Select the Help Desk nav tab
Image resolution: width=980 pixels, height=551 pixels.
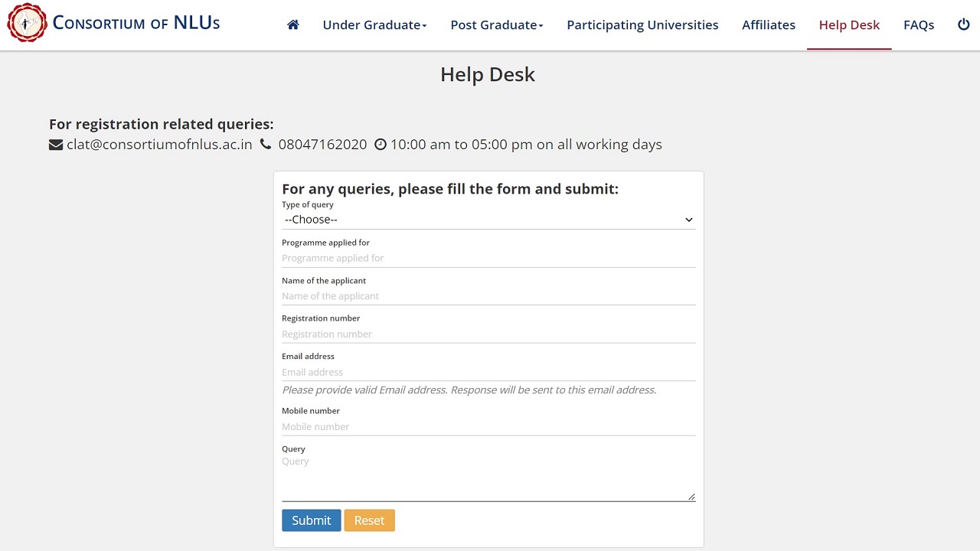click(x=849, y=24)
